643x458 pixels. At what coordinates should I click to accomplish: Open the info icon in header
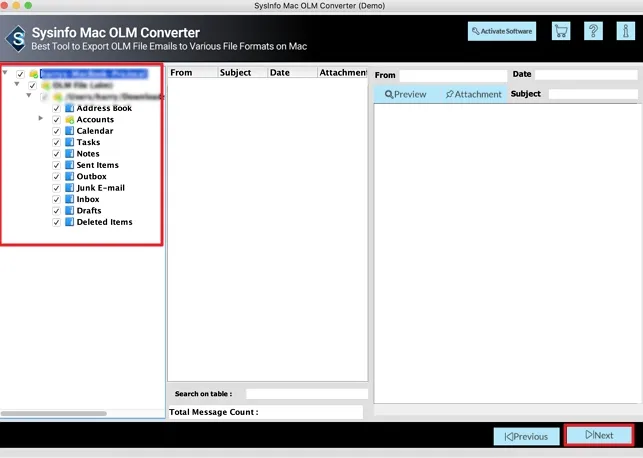[x=625, y=31]
